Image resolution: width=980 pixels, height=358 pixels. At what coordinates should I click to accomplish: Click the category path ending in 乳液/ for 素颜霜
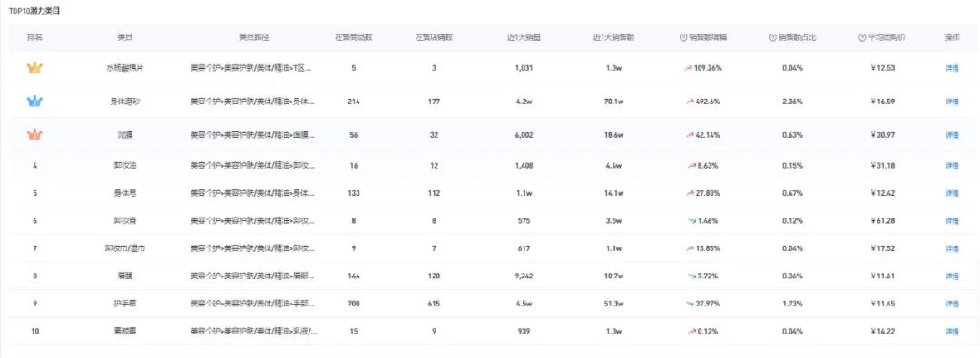253,331
